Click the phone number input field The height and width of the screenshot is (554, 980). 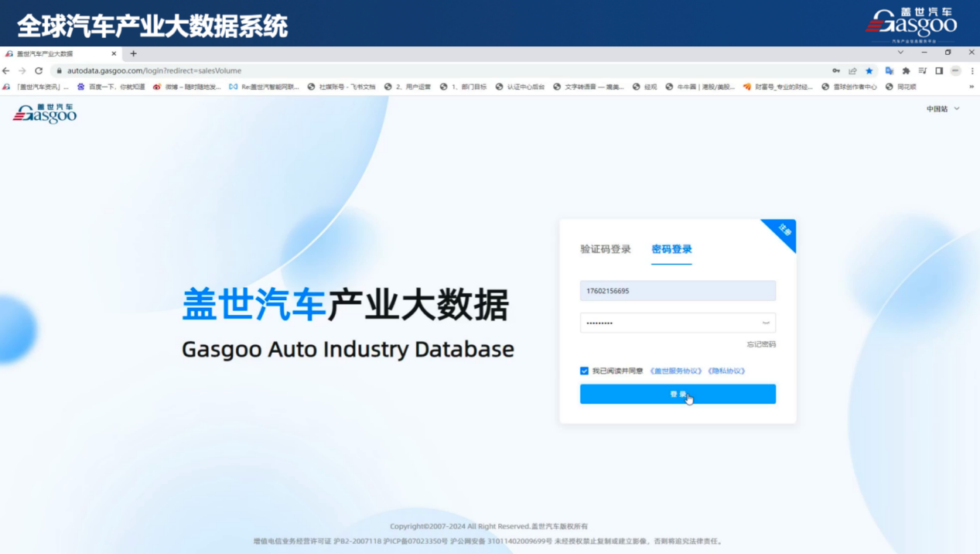(x=678, y=291)
